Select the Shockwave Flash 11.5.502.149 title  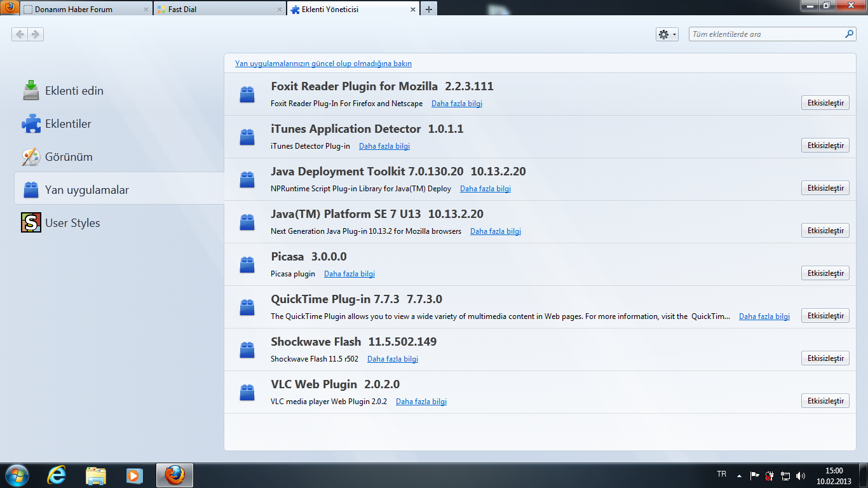353,342
